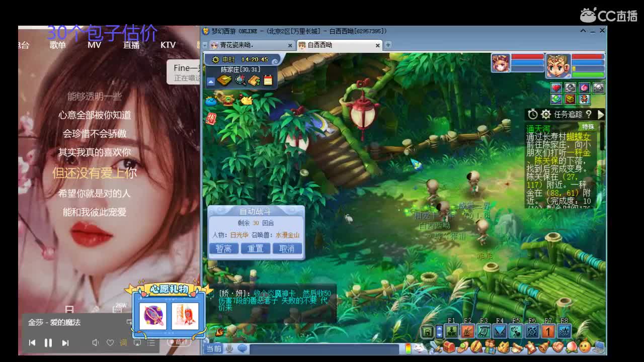Open the world map icon
644x362 pixels.
(x=225, y=80)
